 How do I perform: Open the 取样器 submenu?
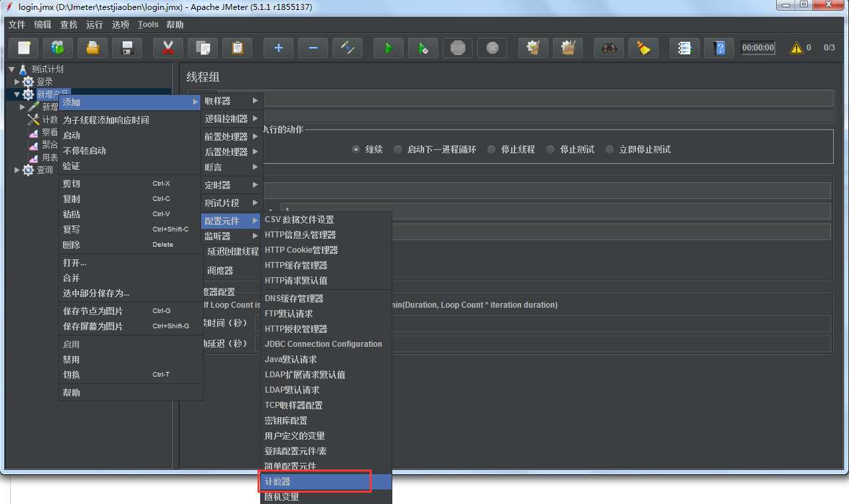pyautogui.click(x=232, y=101)
